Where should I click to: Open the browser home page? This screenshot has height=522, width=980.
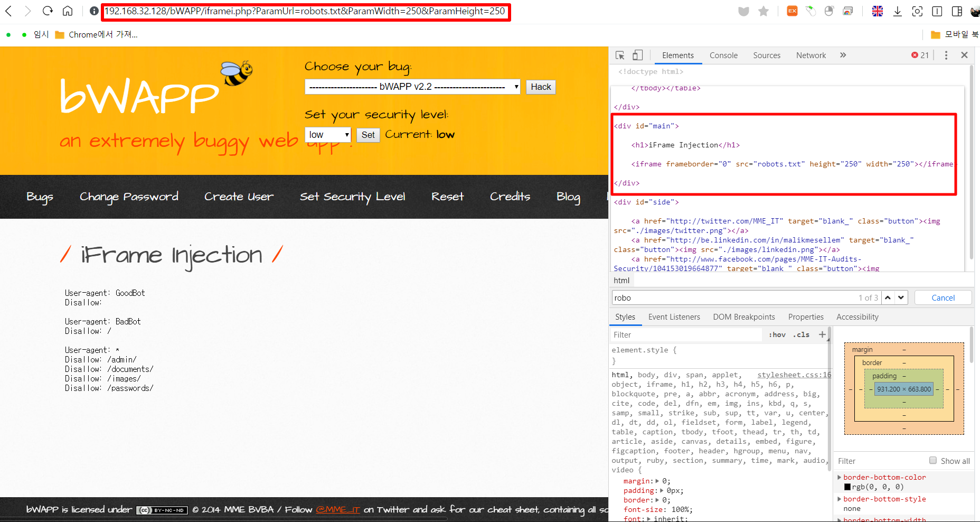point(68,11)
